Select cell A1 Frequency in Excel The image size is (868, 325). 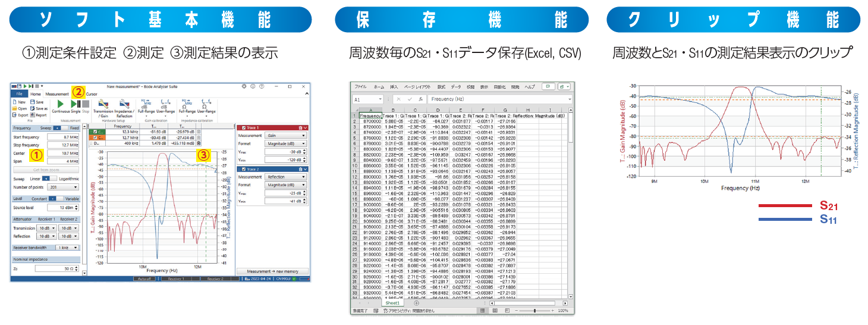tap(371, 115)
